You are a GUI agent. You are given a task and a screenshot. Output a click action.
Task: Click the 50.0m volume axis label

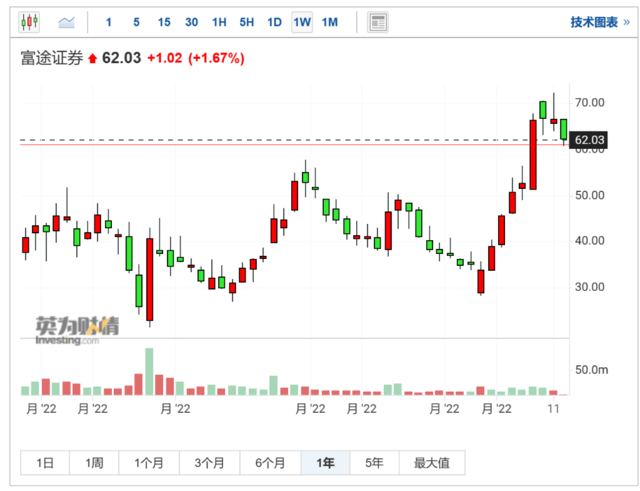coord(591,370)
